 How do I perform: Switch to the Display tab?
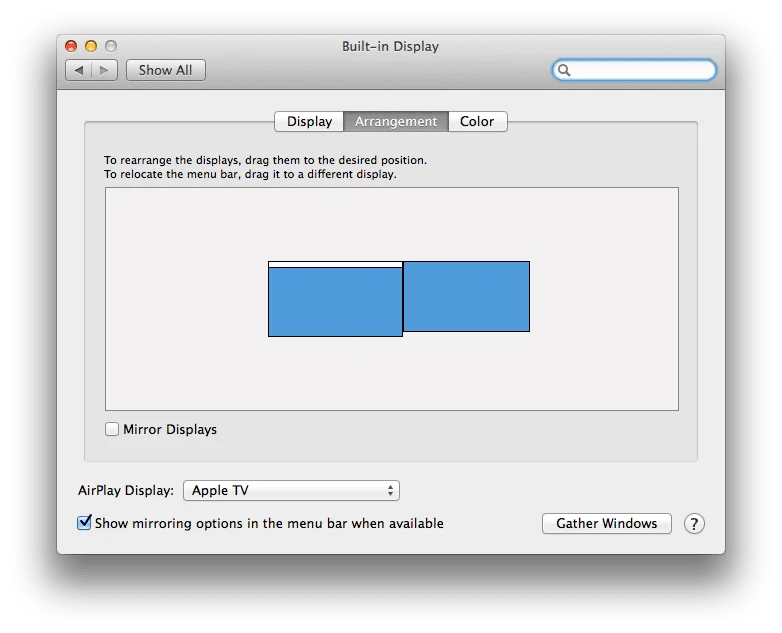[x=309, y=121]
